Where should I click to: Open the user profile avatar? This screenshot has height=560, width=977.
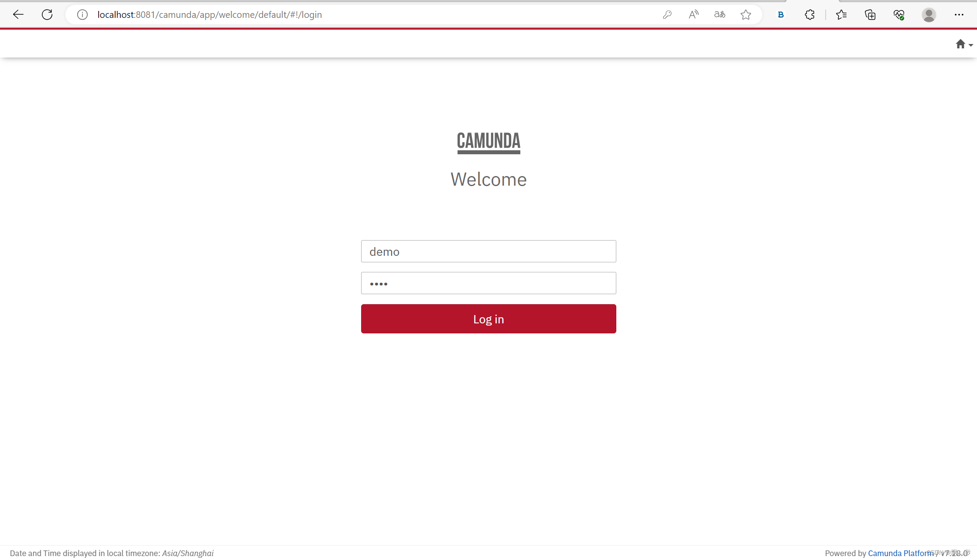pyautogui.click(x=929, y=14)
